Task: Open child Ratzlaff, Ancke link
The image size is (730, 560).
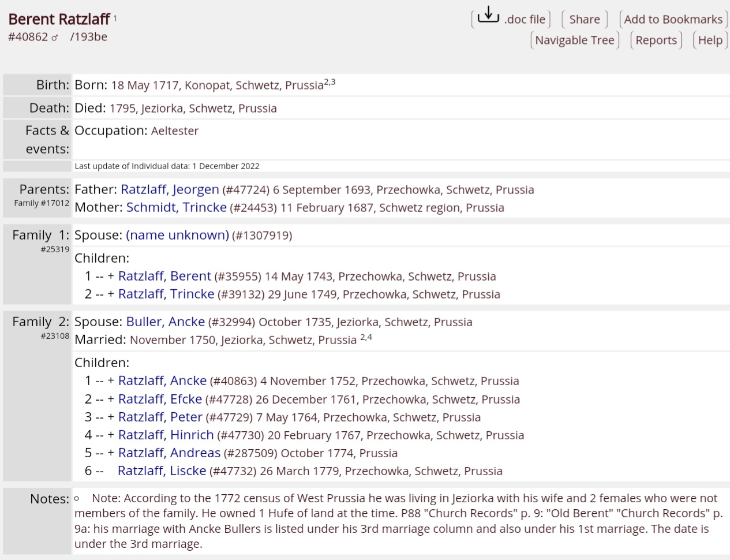Action: (162, 380)
